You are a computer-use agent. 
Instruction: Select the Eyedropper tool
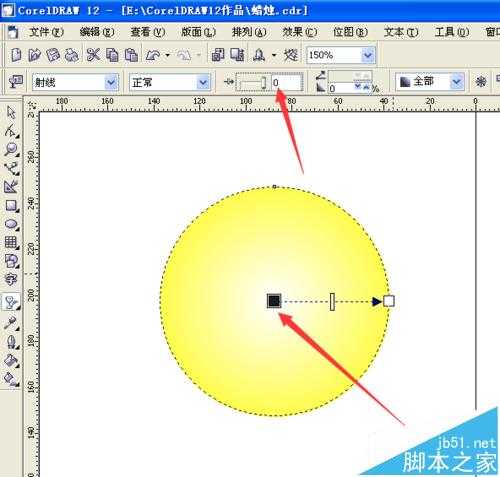pos(11,323)
